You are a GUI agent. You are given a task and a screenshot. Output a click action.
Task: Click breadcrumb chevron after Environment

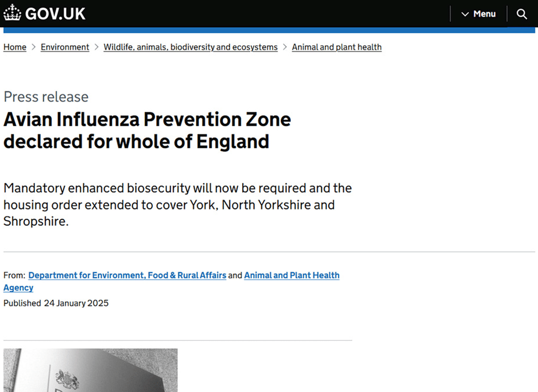pyautogui.click(x=96, y=47)
